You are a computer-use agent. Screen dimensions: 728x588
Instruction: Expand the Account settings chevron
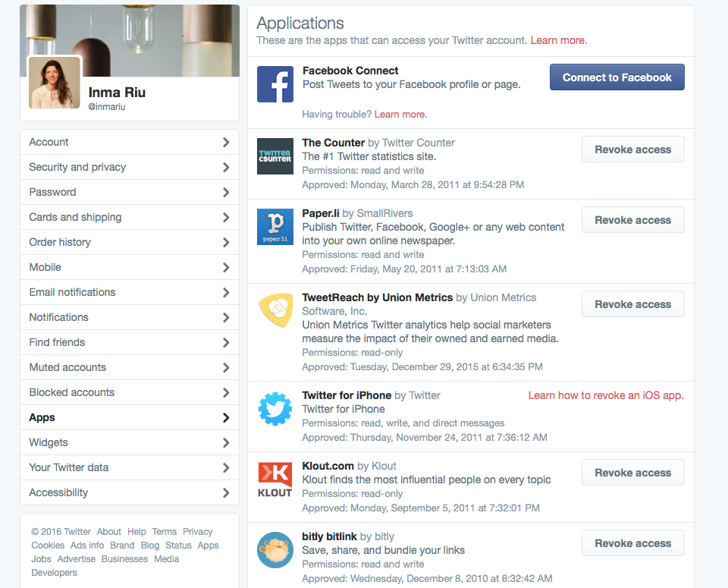(x=226, y=142)
